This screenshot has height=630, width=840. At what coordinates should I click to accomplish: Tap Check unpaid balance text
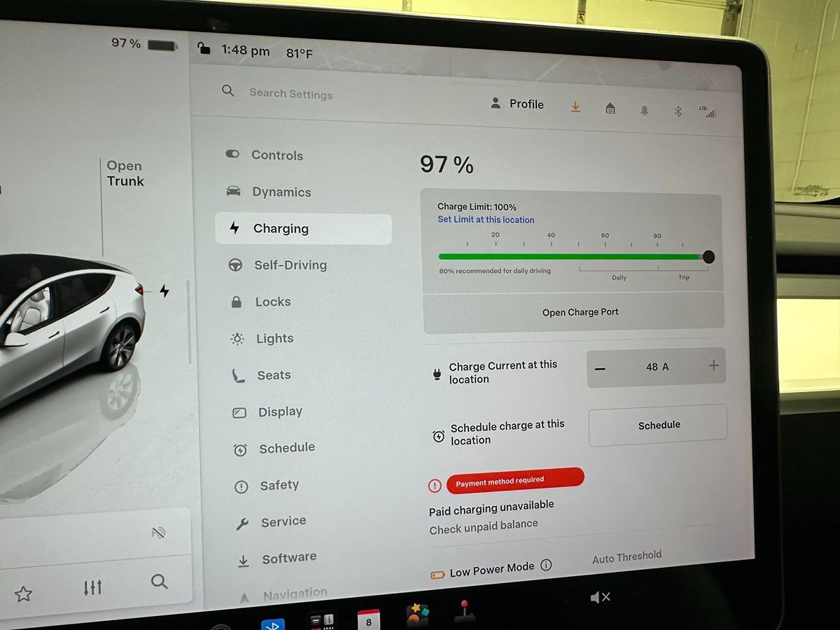pos(484,526)
